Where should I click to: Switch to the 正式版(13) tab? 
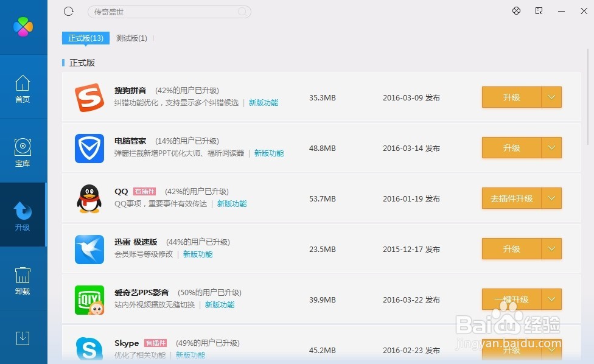(86, 38)
